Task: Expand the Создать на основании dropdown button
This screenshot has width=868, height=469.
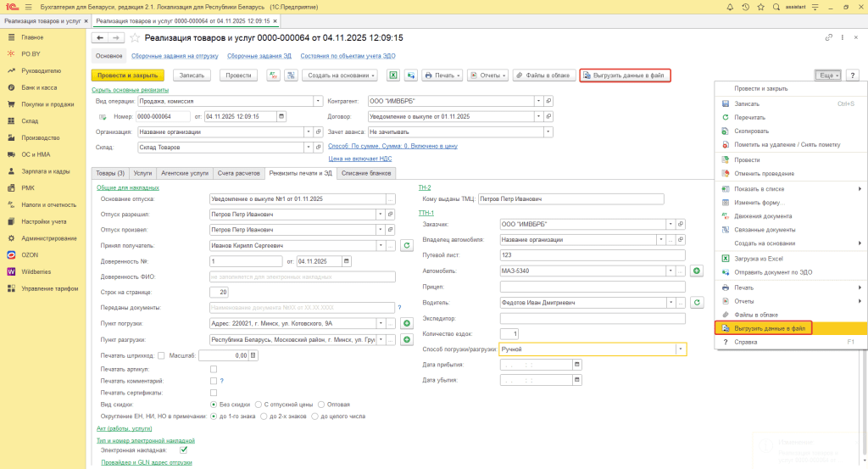Action: coord(340,75)
